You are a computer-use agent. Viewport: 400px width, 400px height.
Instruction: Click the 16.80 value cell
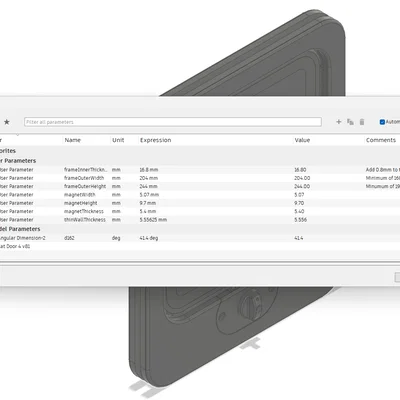(300, 170)
